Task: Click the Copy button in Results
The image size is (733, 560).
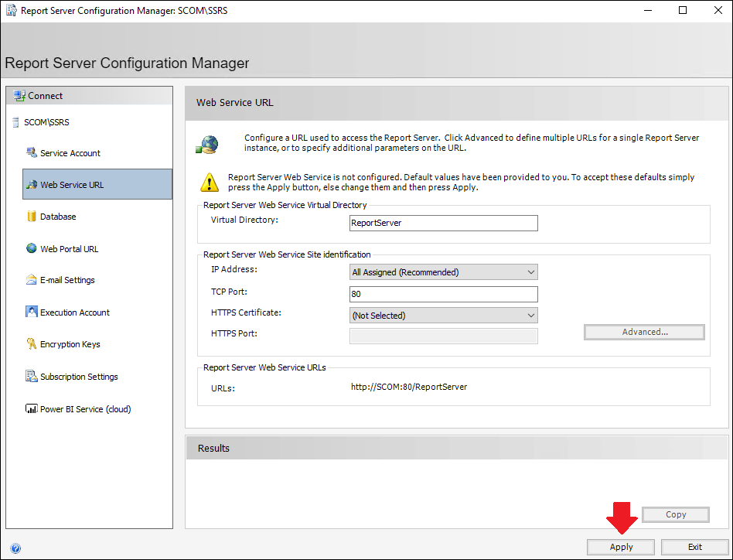Action: click(676, 514)
